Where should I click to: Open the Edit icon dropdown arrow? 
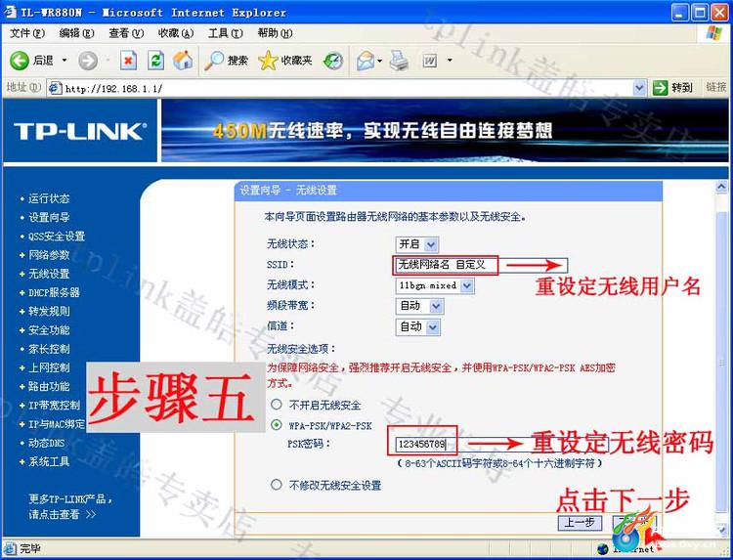pyautogui.click(x=450, y=61)
